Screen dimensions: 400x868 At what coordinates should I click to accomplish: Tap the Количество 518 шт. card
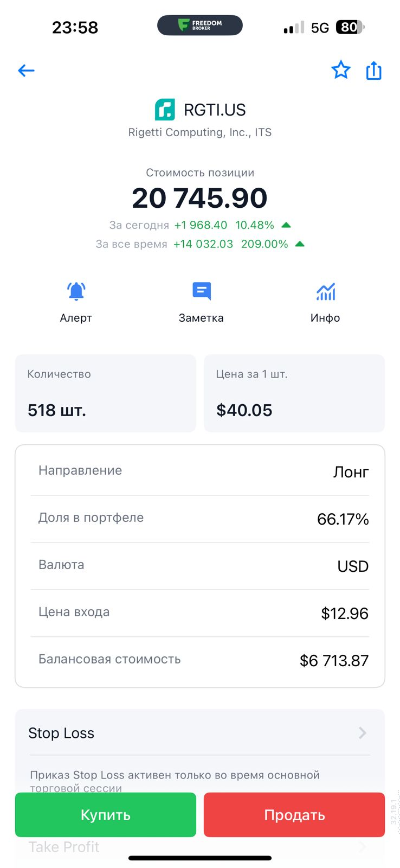(106, 393)
